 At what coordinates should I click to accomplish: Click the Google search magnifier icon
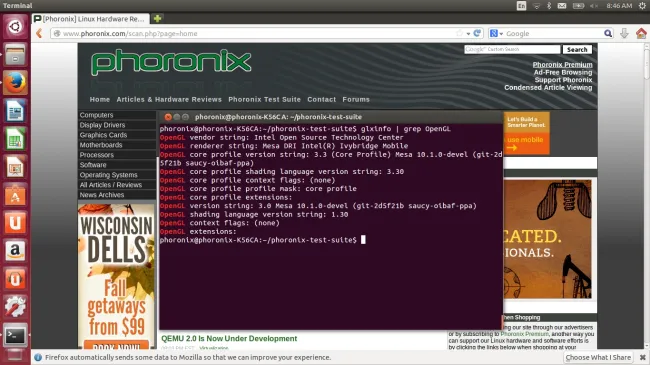click(608, 33)
